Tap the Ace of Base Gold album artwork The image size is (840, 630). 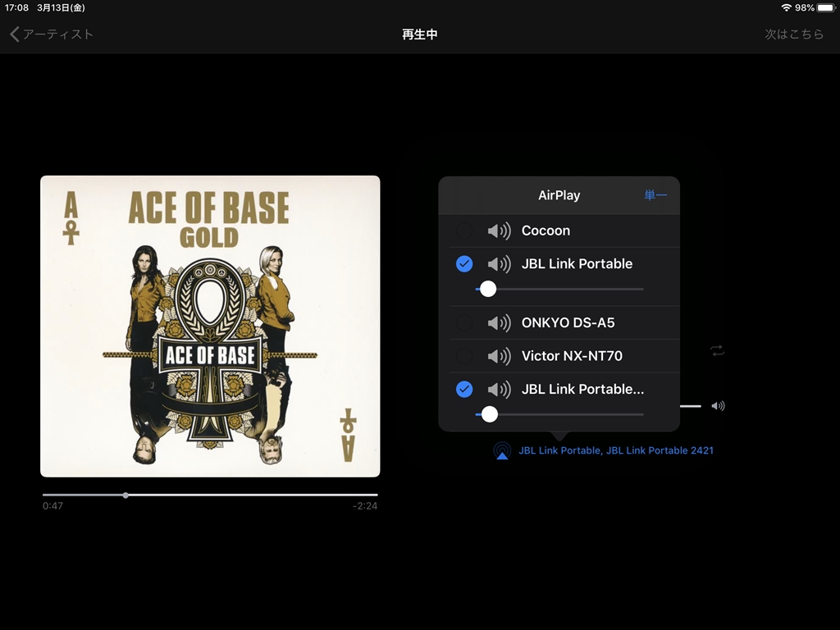tap(210, 326)
